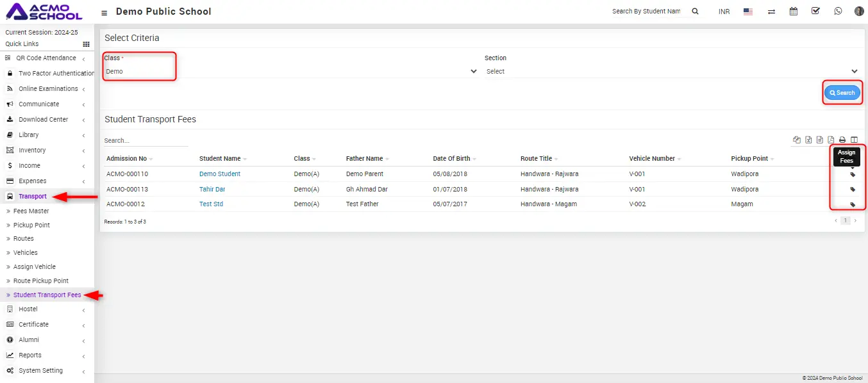This screenshot has width=868, height=383.
Task: Select Assign Vehicle from the sidebar
Action: coord(35,267)
